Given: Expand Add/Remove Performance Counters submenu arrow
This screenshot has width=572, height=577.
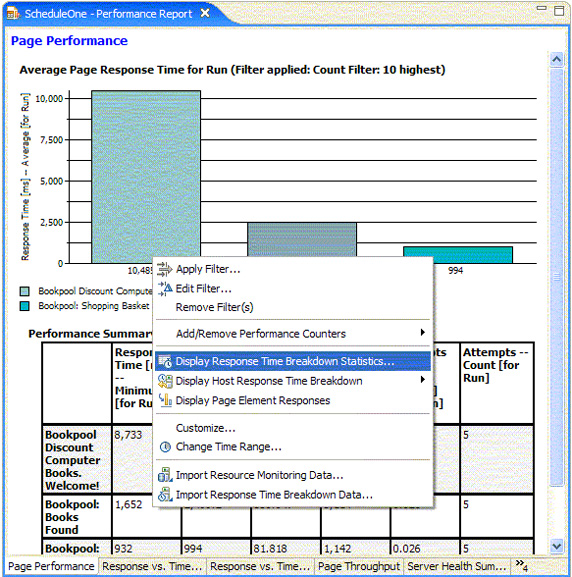Looking at the screenshot, I should pyautogui.click(x=423, y=333).
